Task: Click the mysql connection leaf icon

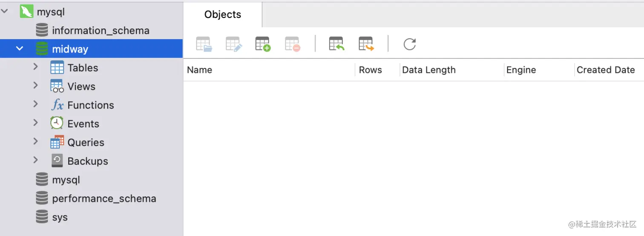Action: (x=26, y=12)
